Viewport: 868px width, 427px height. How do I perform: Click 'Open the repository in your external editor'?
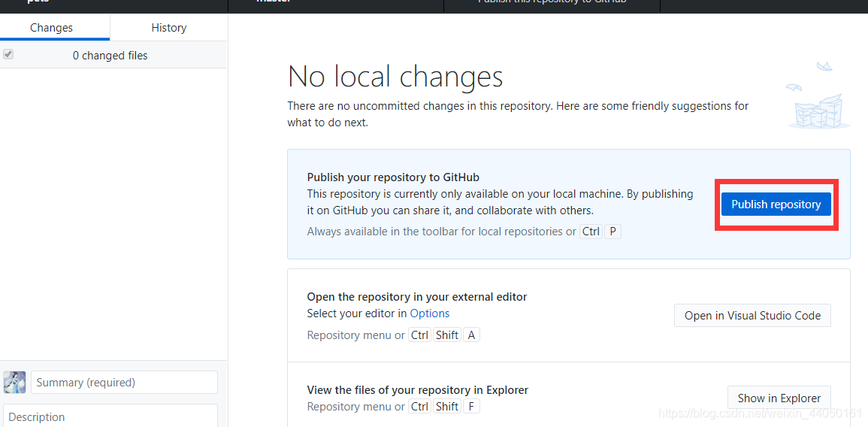click(x=417, y=297)
